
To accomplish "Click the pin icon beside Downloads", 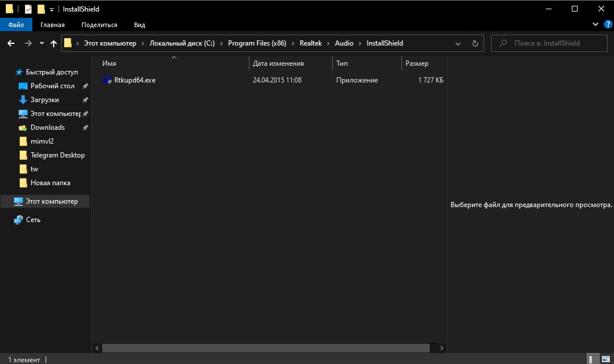I will click(x=85, y=127).
